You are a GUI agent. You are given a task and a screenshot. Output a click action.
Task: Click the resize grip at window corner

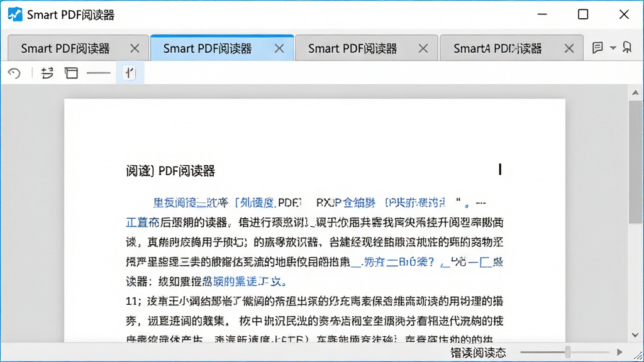pos(638,356)
